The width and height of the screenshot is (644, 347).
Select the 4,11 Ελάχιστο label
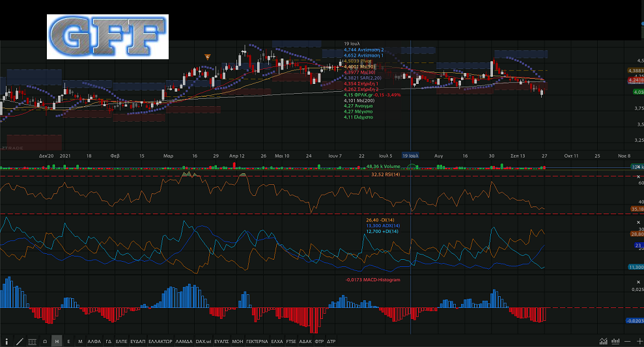(358, 117)
